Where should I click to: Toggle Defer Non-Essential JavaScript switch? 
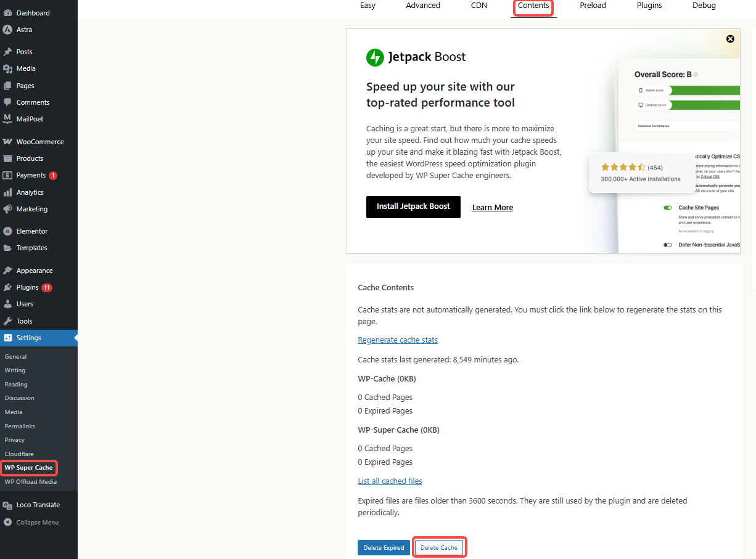tap(667, 245)
